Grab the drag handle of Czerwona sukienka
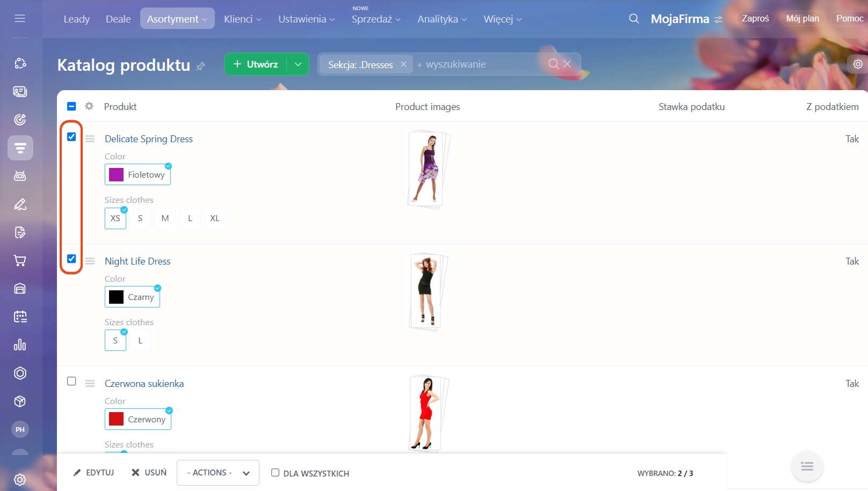 point(90,384)
